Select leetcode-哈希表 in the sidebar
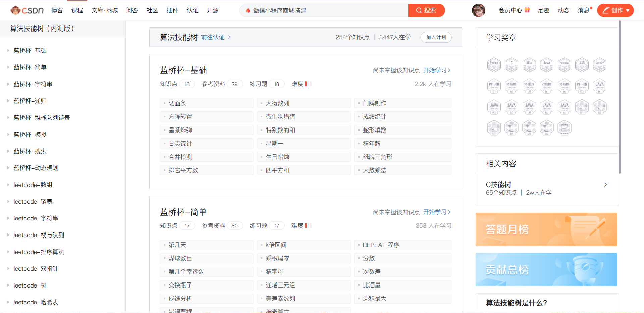This screenshot has width=644, height=313. pyautogui.click(x=36, y=302)
